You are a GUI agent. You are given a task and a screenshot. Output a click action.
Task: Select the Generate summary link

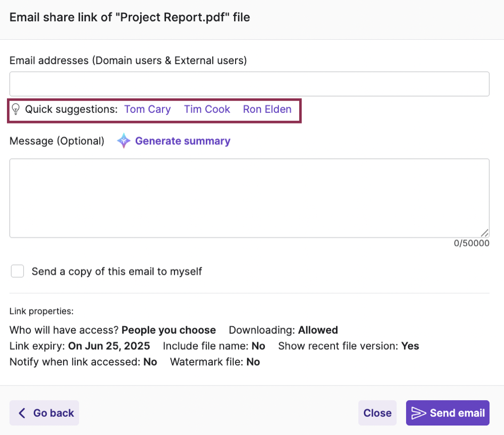click(x=183, y=141)
